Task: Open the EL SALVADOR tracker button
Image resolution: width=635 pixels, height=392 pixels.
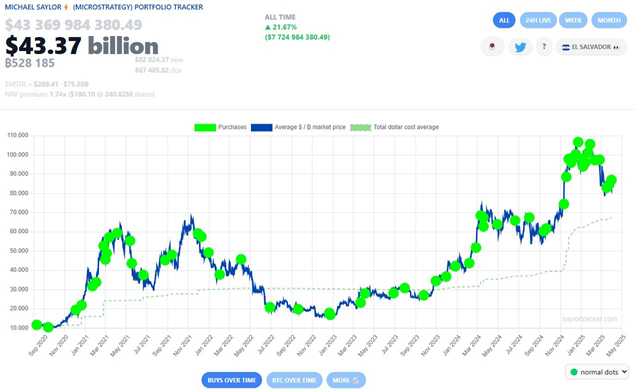Action: [x=591, y=47]
